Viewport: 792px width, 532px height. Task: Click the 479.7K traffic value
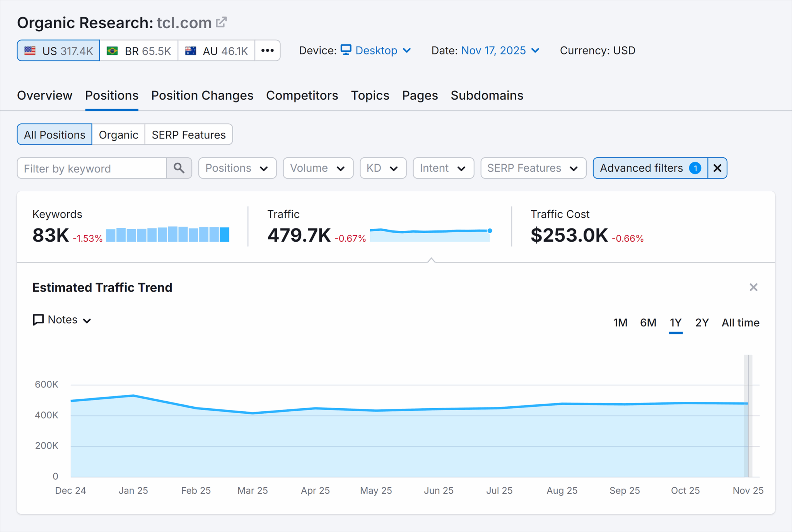299,235
